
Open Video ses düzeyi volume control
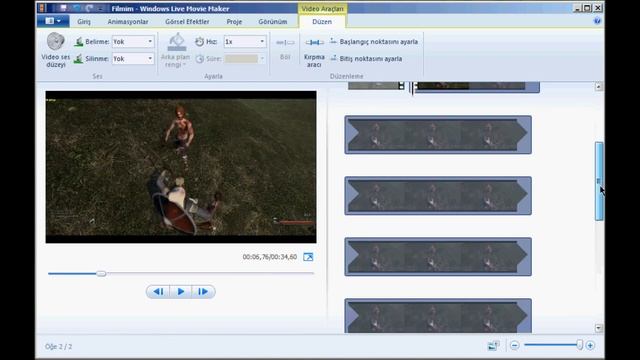click(x=56, y=50)
